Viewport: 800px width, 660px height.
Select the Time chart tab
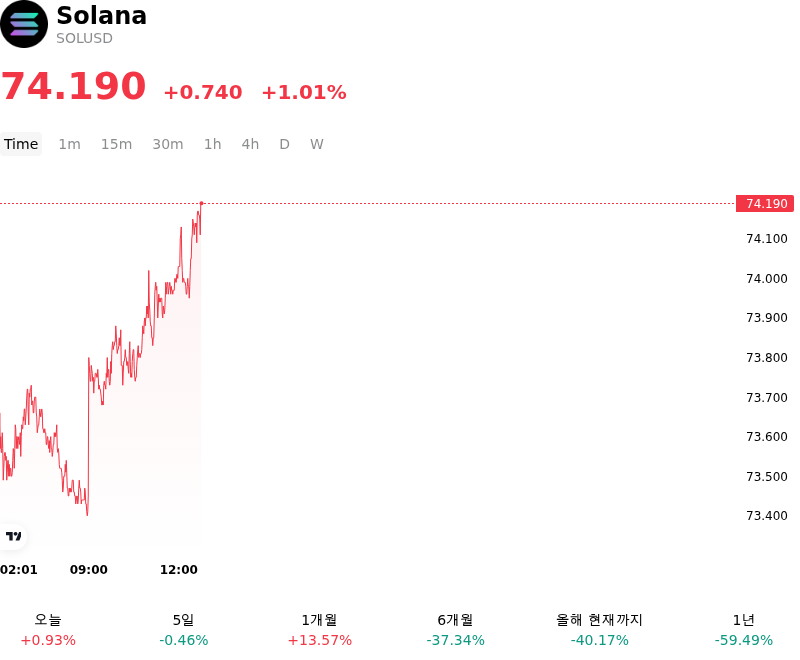click(21, 144)
